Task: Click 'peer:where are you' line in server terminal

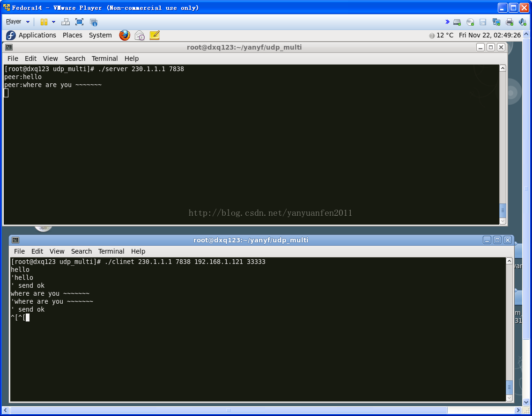Action: (52, 85)
